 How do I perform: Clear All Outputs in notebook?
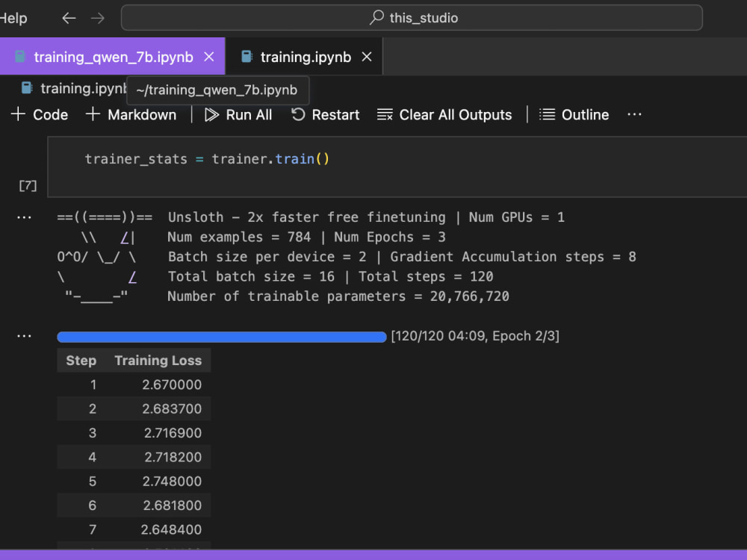444,115
